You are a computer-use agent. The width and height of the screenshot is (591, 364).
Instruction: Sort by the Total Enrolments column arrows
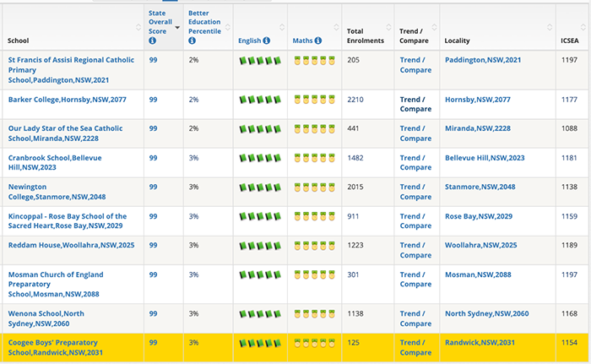[388, 27]
